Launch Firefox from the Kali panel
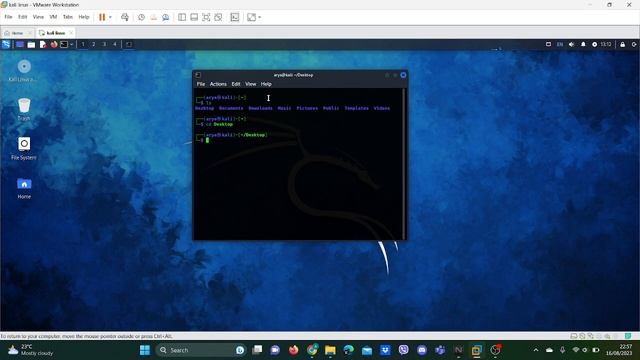Viewport: 640px width, 360px height. pyautogui.click(x=54, y=44)
